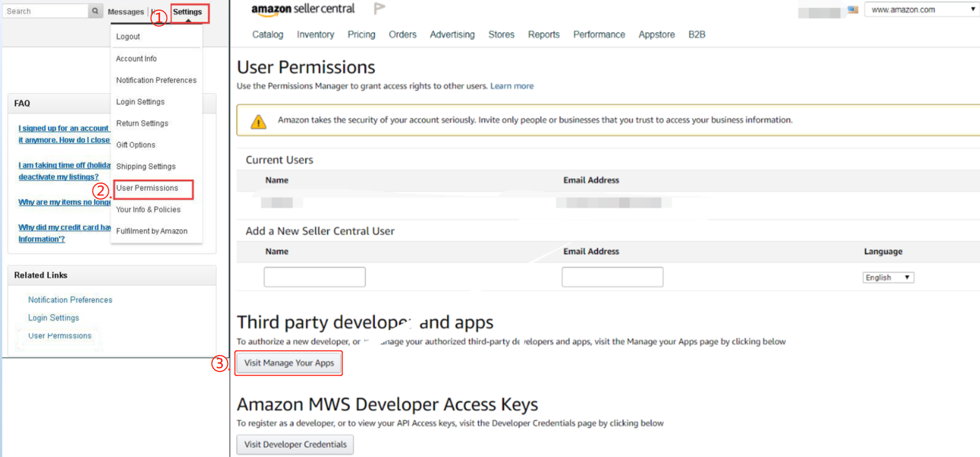Click the new user Name input field
This screenshot has height=457, width=980.
[x=314, y=277]
